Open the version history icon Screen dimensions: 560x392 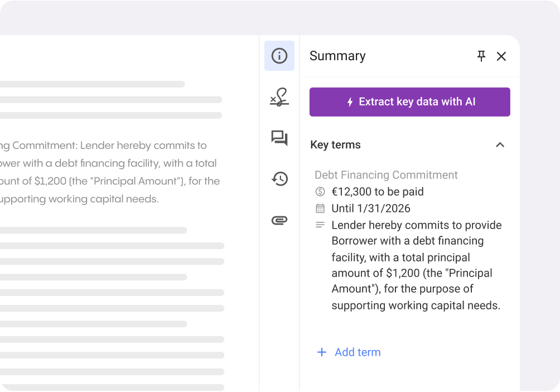click(x=279, y=178)
